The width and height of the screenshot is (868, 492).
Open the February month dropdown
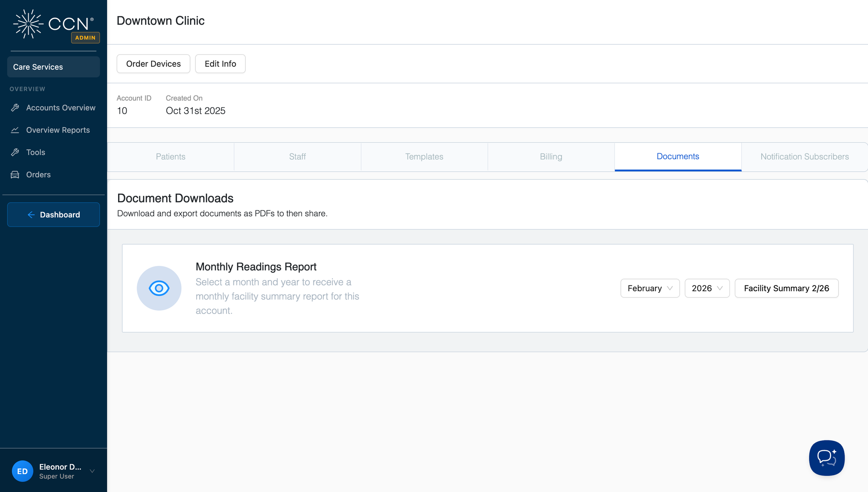650,288
